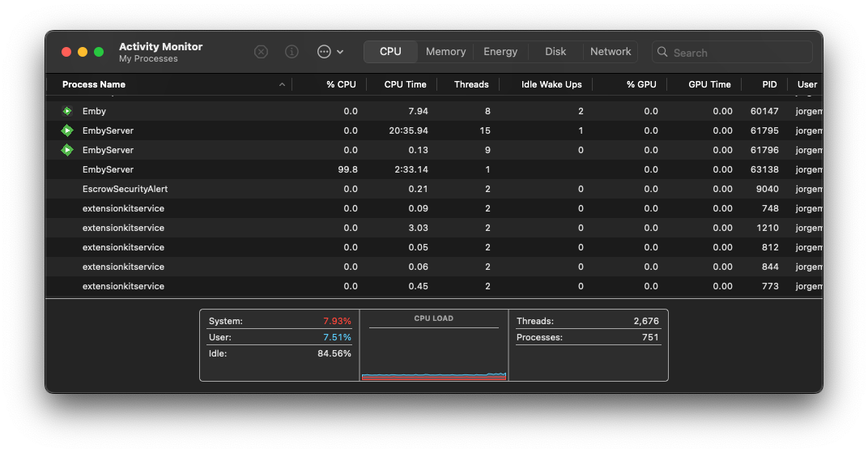Click the ellipsis more-actions icon
Viewport: 868px width, 453px height.
tap(324, 52)
